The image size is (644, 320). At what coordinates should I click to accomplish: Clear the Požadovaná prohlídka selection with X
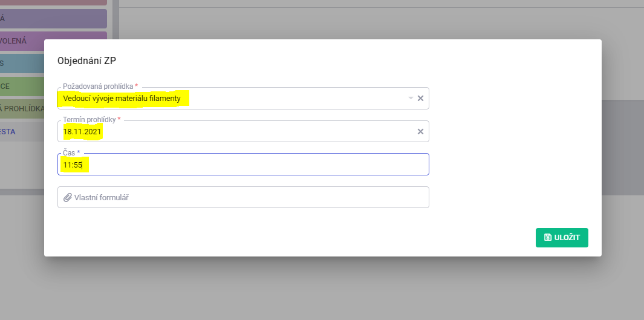coord(421,98)
